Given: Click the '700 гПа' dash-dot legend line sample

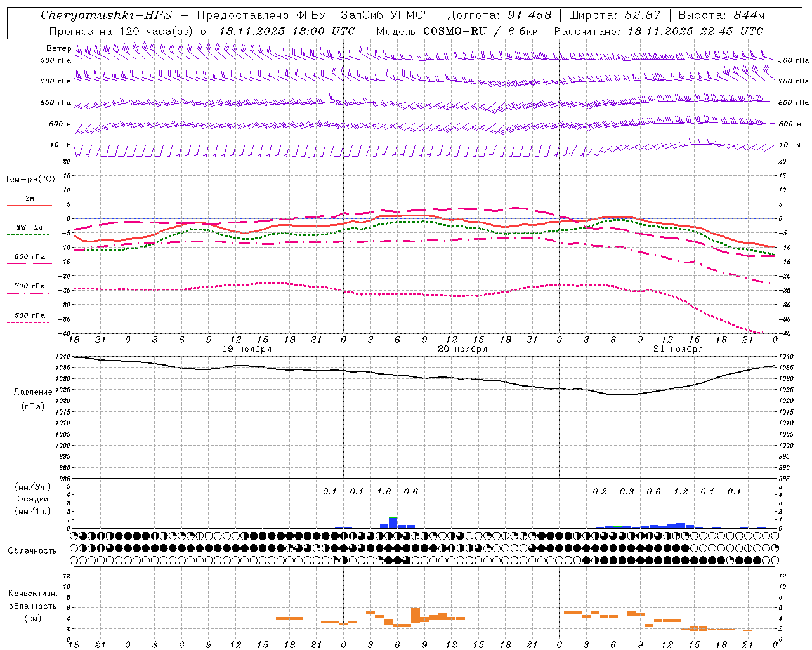Looking at the screenshot, I should [29, 293].
